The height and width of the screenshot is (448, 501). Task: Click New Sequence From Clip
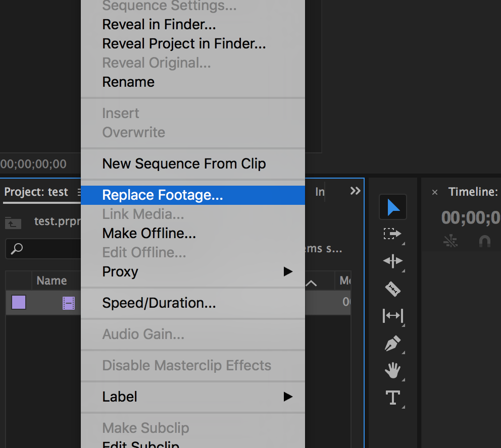coord(184,164)
